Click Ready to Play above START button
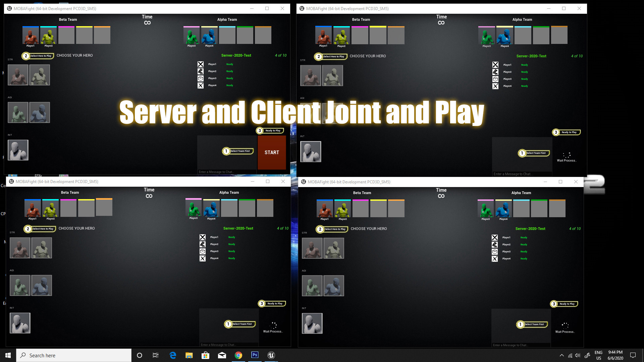The height and width of the screenshot is (362, 644). click(x=273, y=131)
